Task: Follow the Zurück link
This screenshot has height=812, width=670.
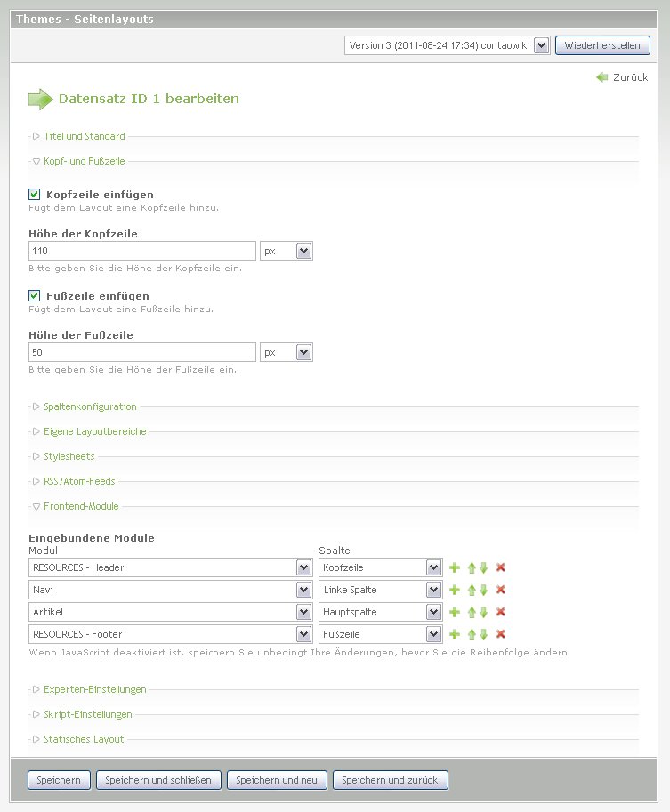Action: pos(629,77)
